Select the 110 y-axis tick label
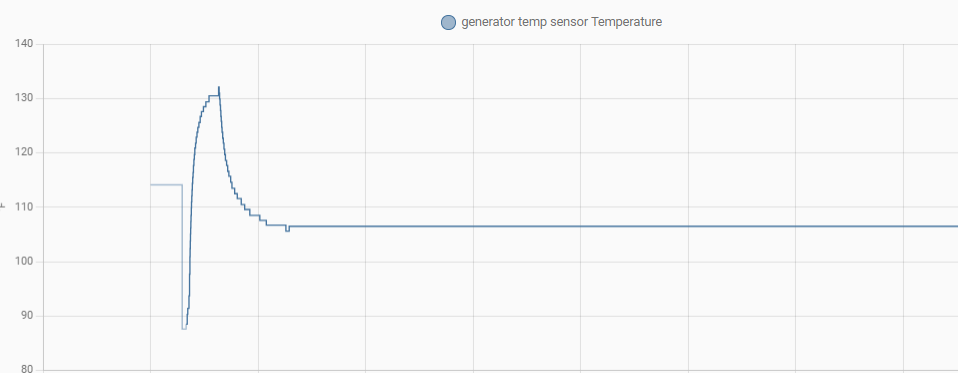This screenshot has height=373, width=958. pyautogui.click(x=25, y=207)
